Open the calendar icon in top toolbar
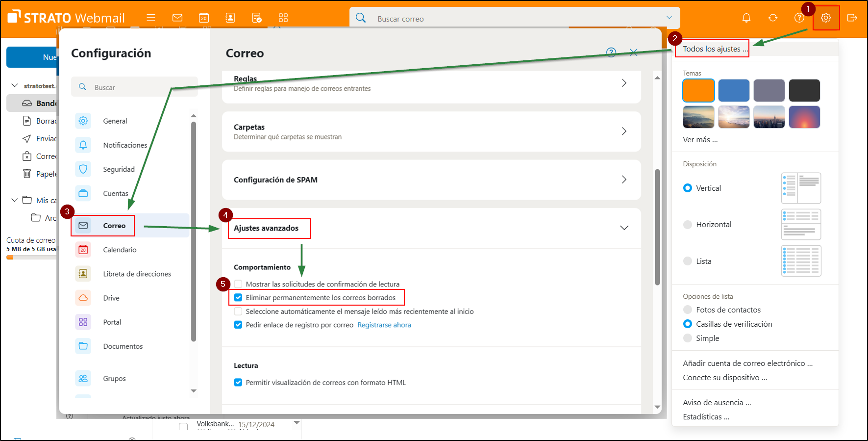868x441 pixels. tap(203, 18)
